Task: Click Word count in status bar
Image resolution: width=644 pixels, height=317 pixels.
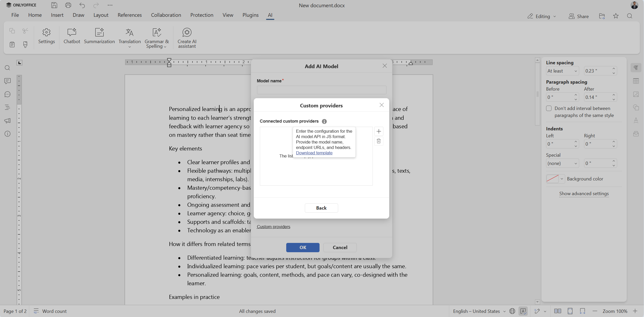Action: (50, 311)
